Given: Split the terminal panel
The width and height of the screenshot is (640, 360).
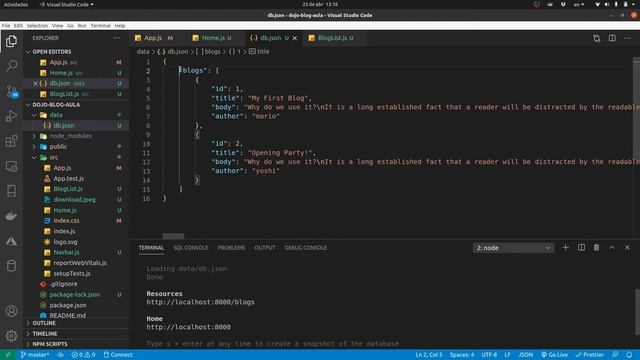Looking at the screenshot, I should click(581, 247).
